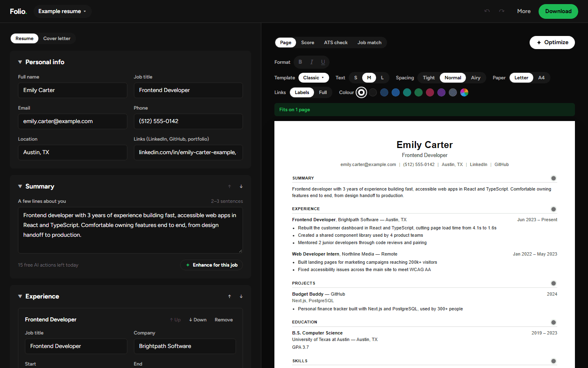Click the dot beside the EDUCATION heading
This screenshot has width=588, height=368.
point(554,323)
